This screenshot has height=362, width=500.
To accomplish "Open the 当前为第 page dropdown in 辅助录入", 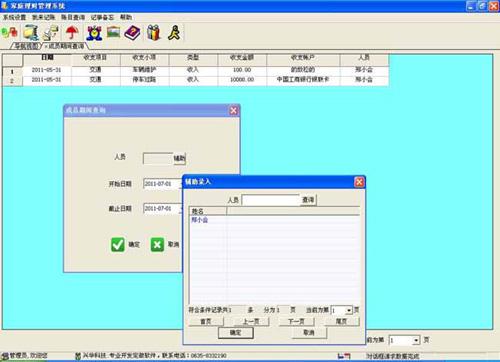I will coord(349,310).
